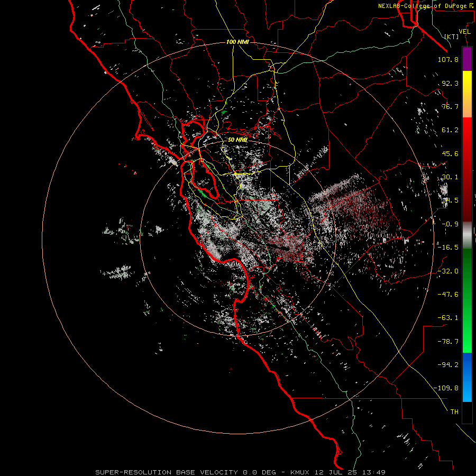Select the -47.6 velocity scale value

coord(448,295)
